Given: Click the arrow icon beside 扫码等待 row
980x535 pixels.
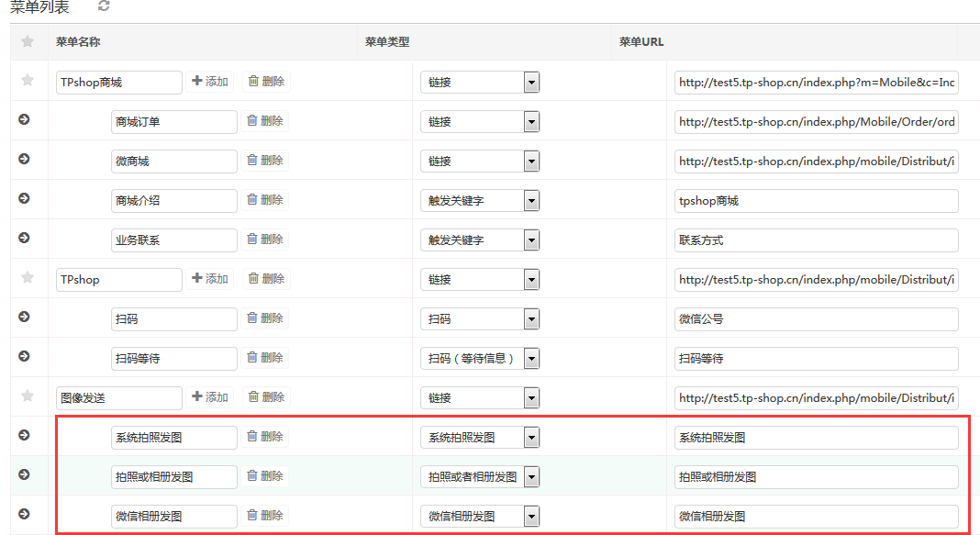Looking at the screenshot, I should point(25,357).
